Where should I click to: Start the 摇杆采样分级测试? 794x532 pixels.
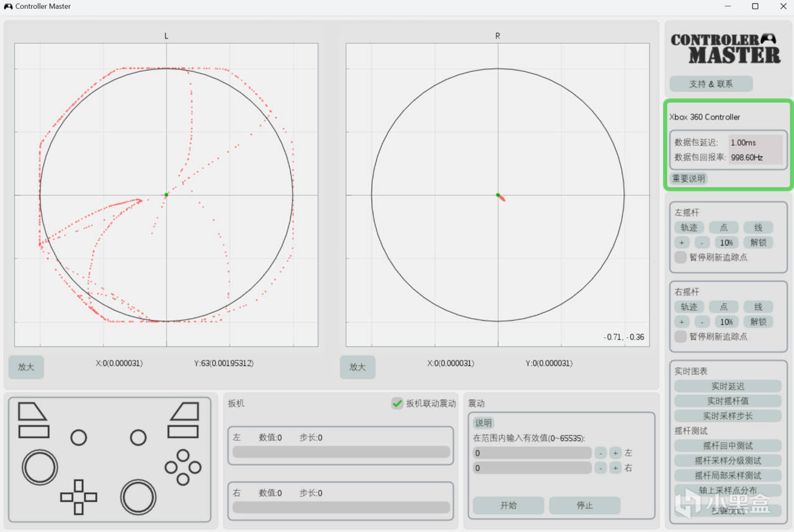728,461
